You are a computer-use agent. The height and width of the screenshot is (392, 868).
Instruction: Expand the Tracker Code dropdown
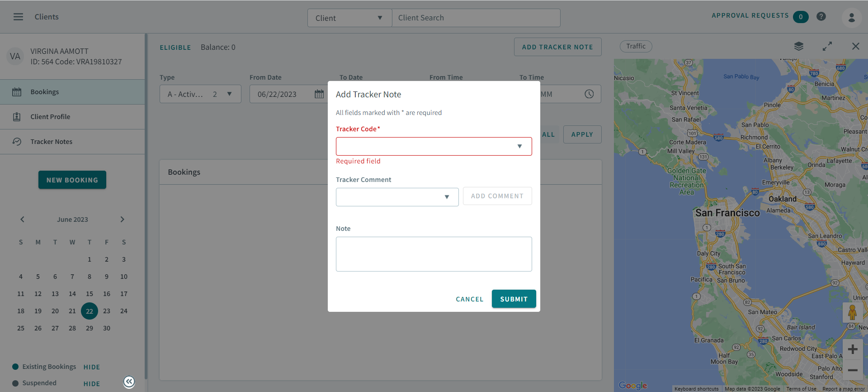pos(434,146)
